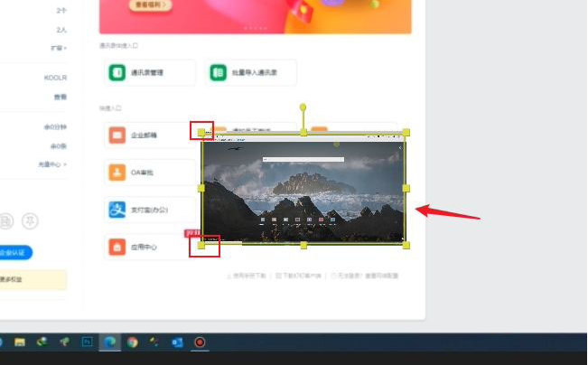Click the middle footer link about client download
The image size is (588, 365).
pyautogui.click(x=298, y=276)
